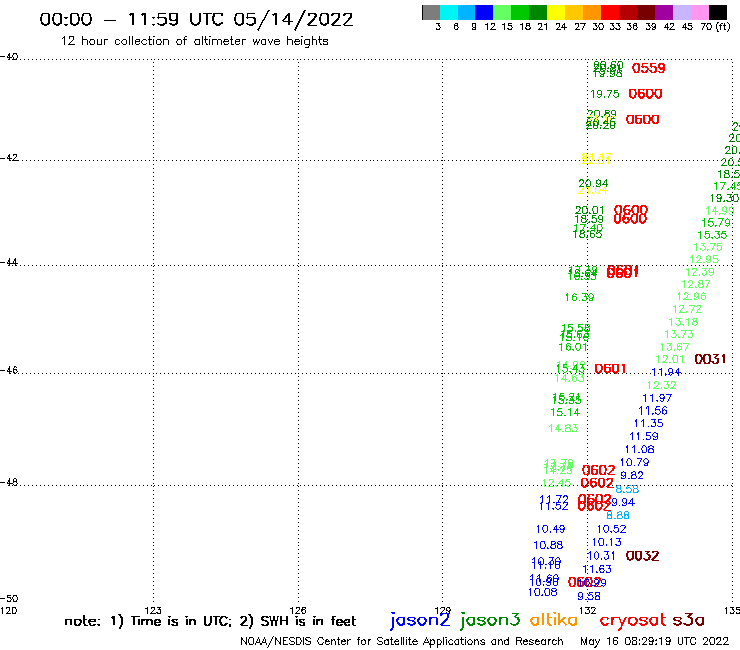Click the 'NOAA/NESDIS Center for Satellite Applications and Research' credit
This screenshot has height=650, width=740.
point(402,642)
